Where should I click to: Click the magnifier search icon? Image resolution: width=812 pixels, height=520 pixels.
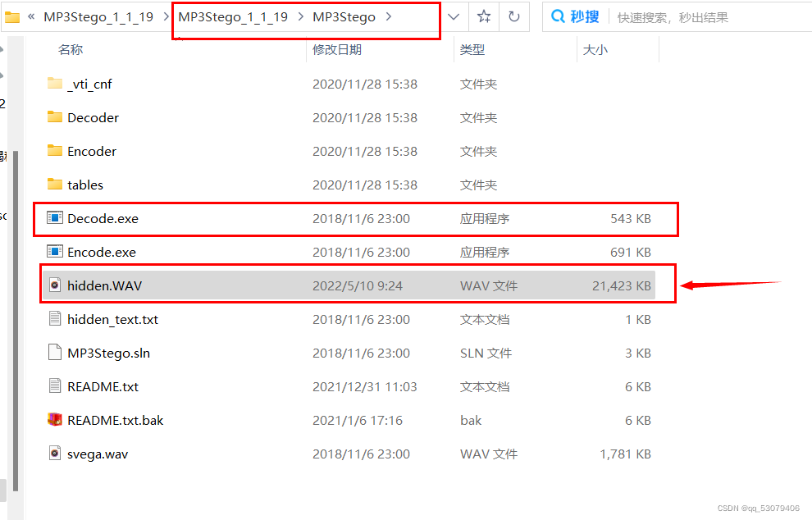coord(558,16)
